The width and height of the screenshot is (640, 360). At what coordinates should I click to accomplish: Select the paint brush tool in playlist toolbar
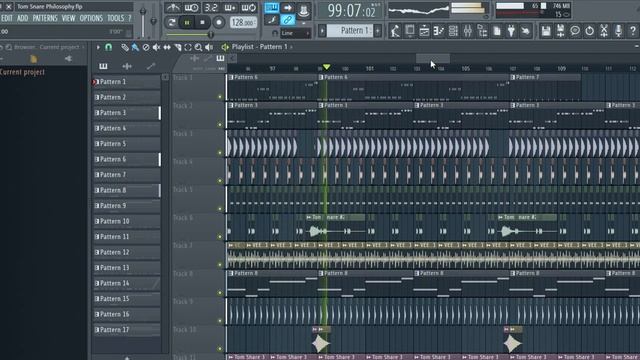click(135, 47)
